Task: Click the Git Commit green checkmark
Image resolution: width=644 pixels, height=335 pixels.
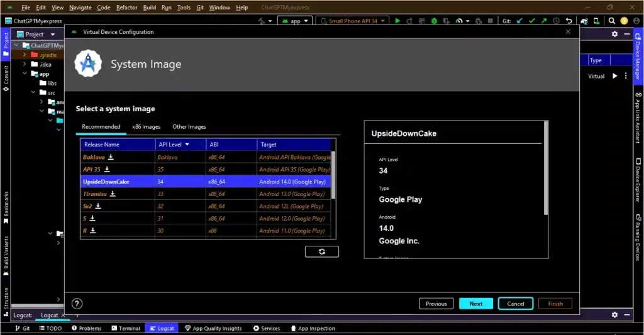Action: pos(532,21)
